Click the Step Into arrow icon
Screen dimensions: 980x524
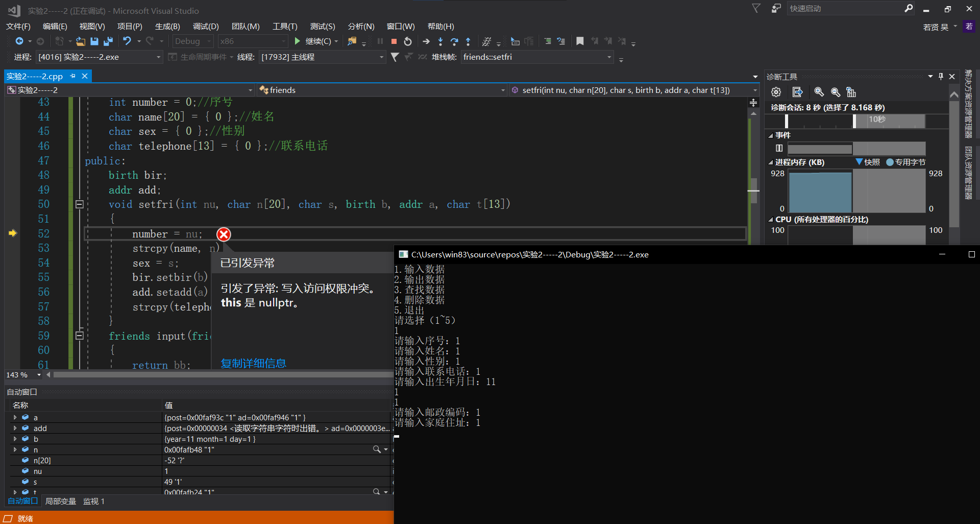[x=440, y=41]
